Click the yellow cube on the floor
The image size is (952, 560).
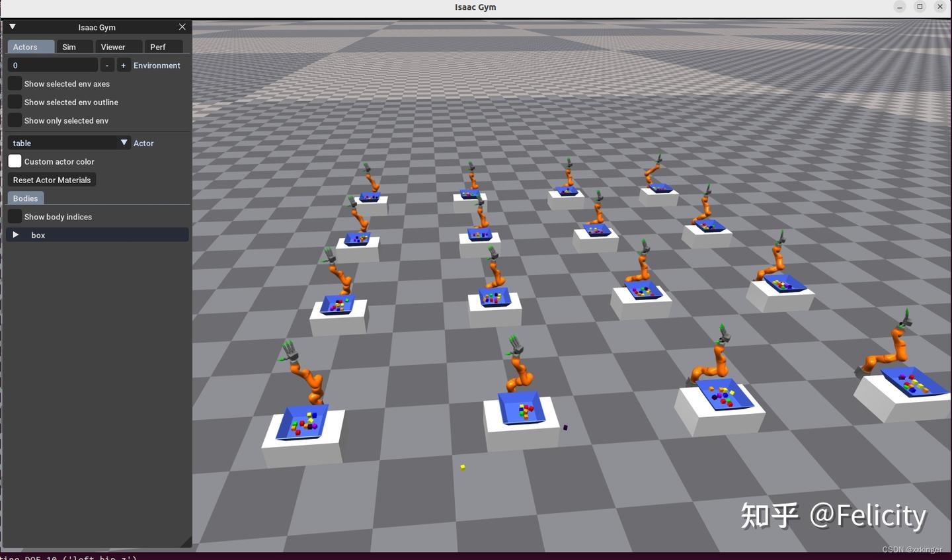pyautogui.click(x=463, y=467)
